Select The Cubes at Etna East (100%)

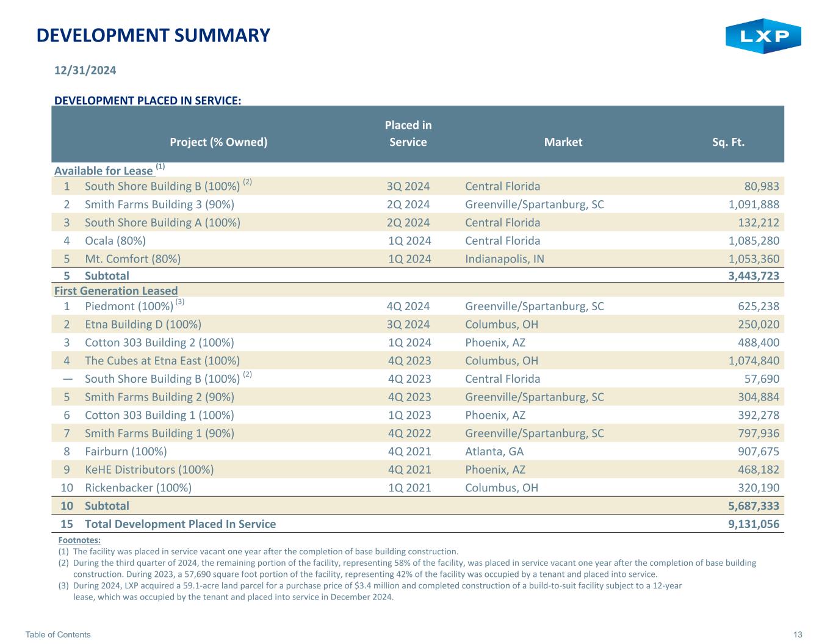162,361
